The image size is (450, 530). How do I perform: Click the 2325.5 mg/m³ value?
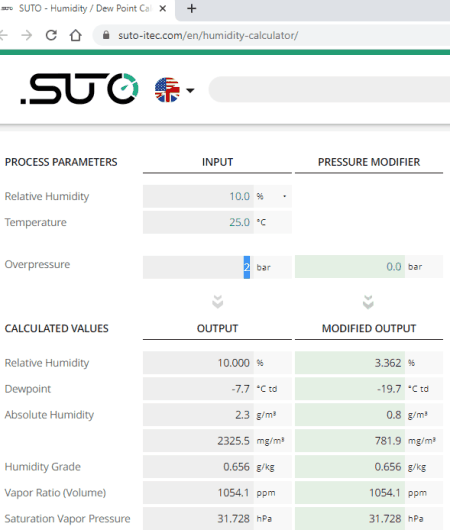pyautogui.click(x=198, y=441)
